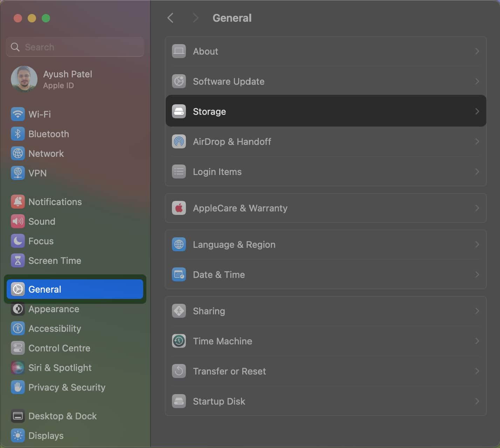Open the Transfer or Reset row

(x=326, y=371)
